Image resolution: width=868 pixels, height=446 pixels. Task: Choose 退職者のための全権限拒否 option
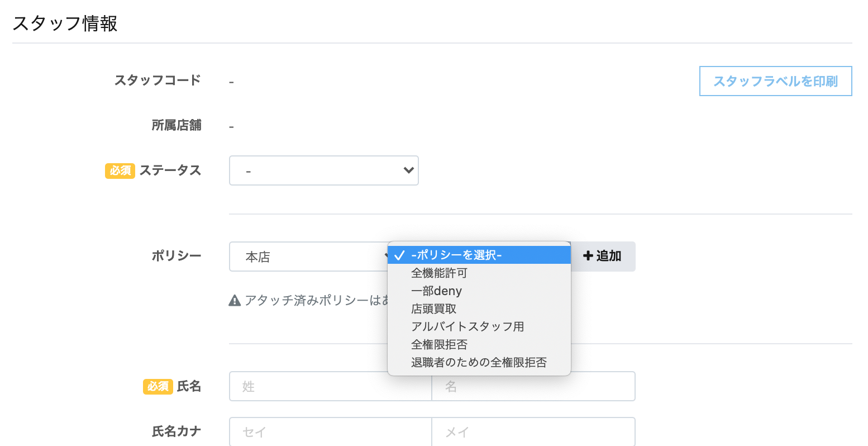479,363
